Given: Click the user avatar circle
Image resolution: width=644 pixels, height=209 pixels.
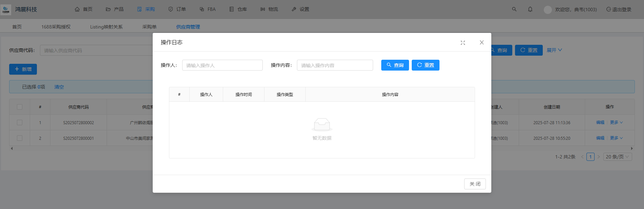Looking at the screenshot, I should [548, 9].
